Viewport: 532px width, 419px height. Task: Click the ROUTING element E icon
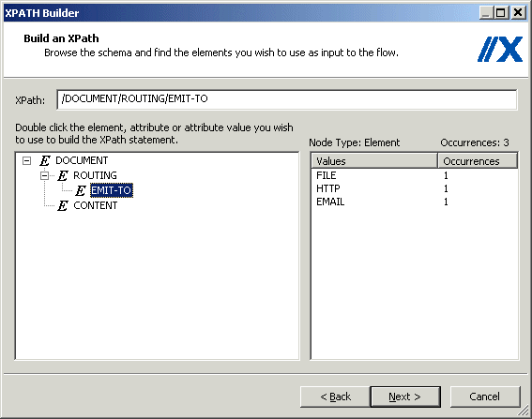click(63, 175)
